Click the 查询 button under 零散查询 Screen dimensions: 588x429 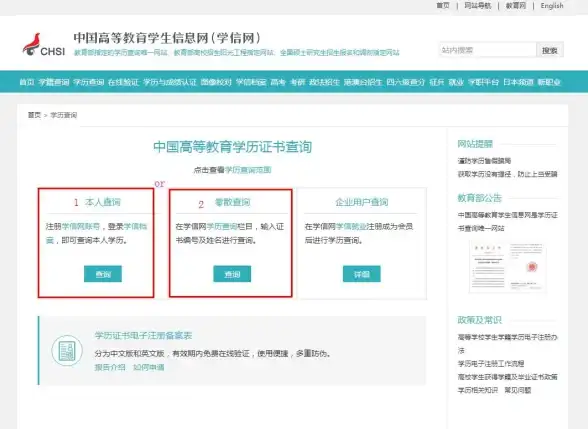tap(232, 274)
